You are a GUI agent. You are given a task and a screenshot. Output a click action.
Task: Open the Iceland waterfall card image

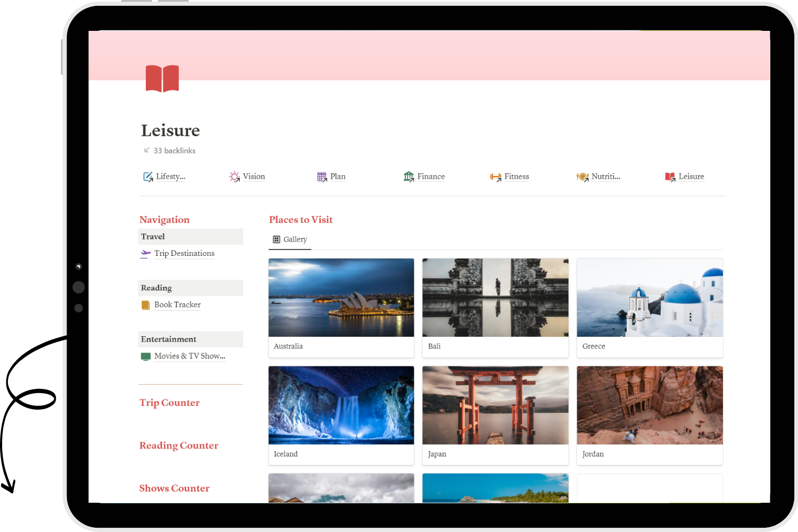(x=341, y=405)
